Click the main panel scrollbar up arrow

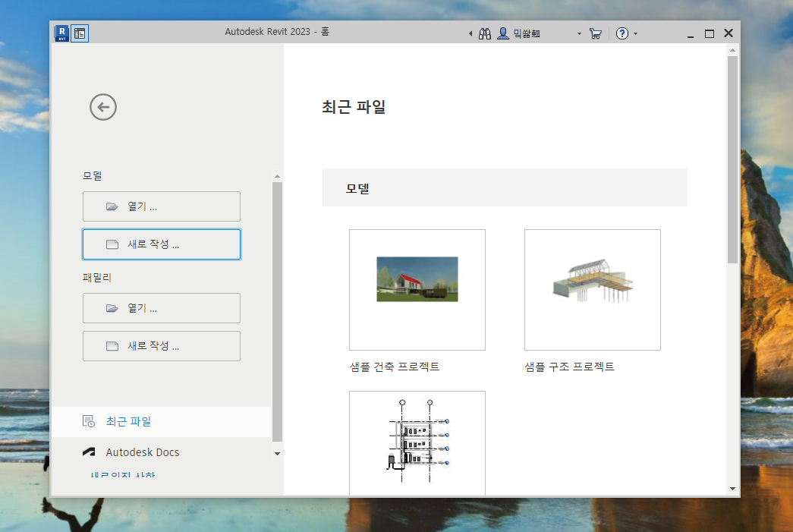[x=732, y=51]
